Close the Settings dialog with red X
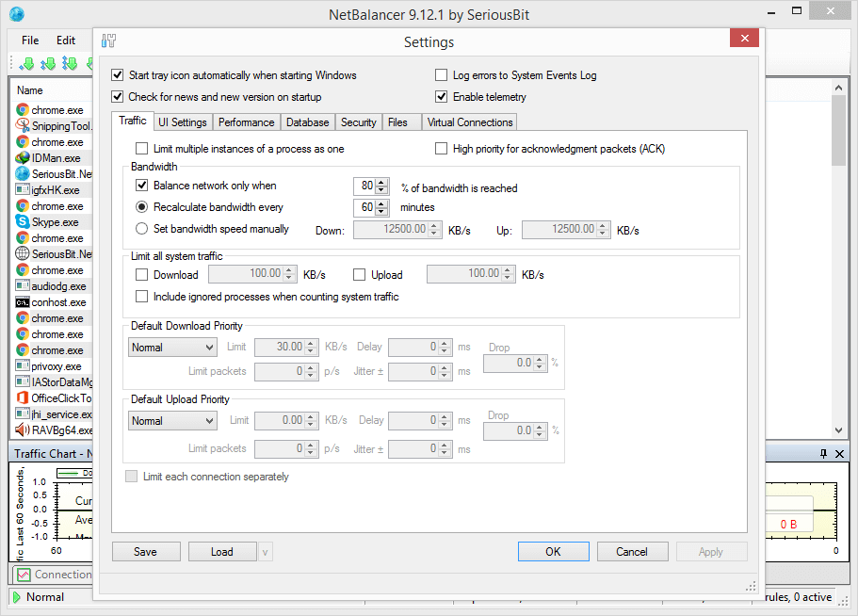The width and height of the screenshot is (858, 616). point(744,38)
